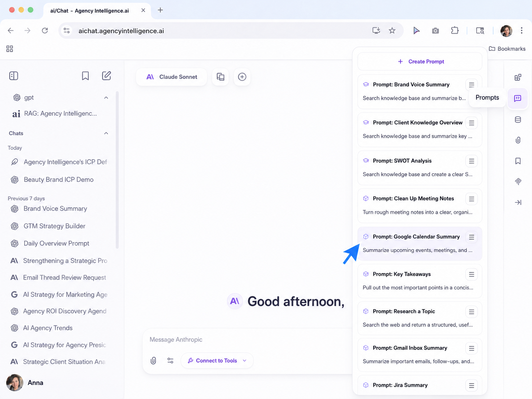Click the Chrome profile avatar
This screenshot has width=532, height=399.
[x=506, y=31]
